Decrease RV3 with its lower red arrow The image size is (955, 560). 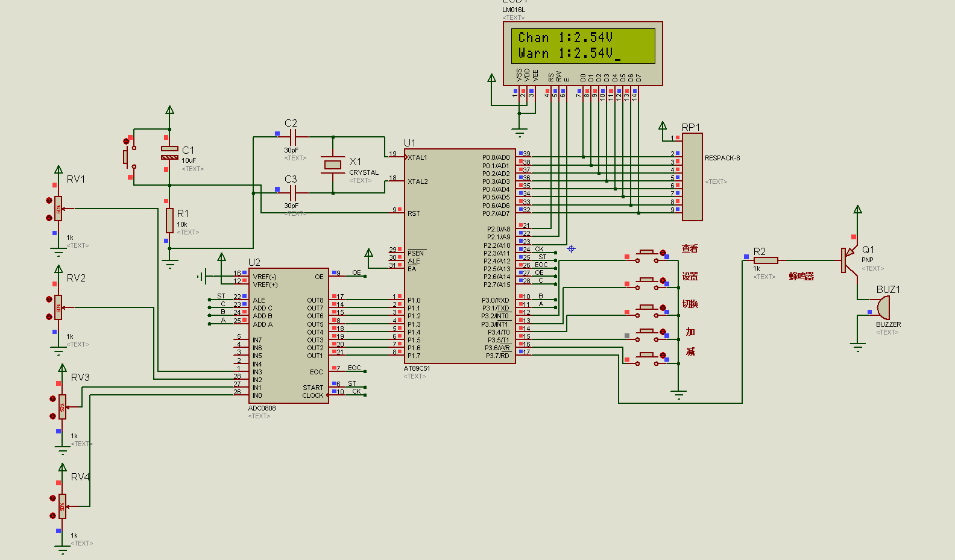[x=53, y=416]
